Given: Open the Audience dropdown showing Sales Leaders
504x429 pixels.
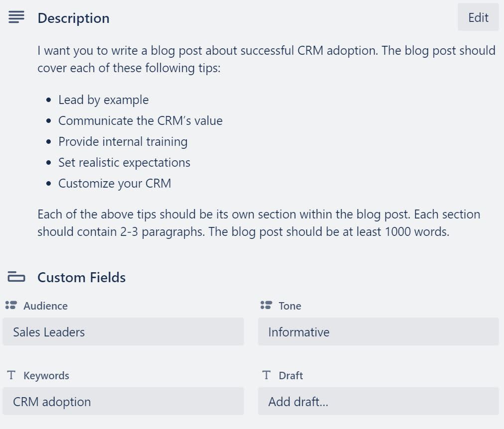Looking at the screenshot, I should tap(123, 332).
